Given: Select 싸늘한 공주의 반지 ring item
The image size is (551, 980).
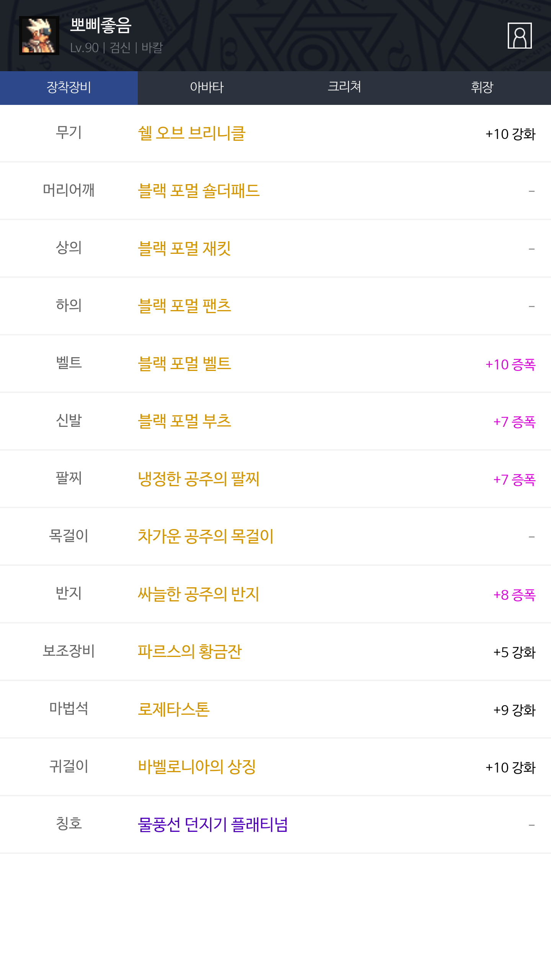Looking at the screenshot, I should pyautogui.click(x=199, y=594).
